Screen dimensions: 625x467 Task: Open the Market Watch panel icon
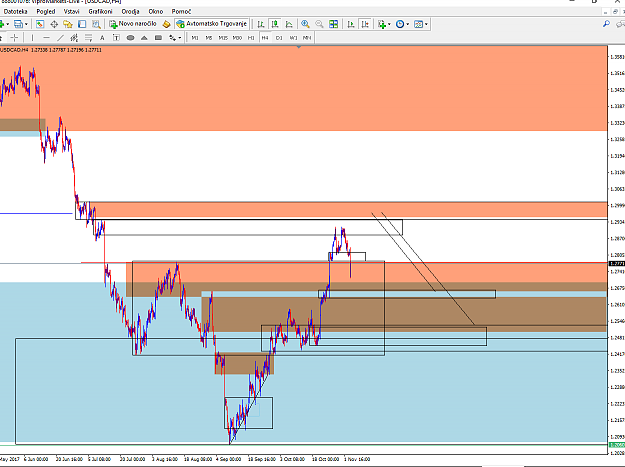pos(40,24)
